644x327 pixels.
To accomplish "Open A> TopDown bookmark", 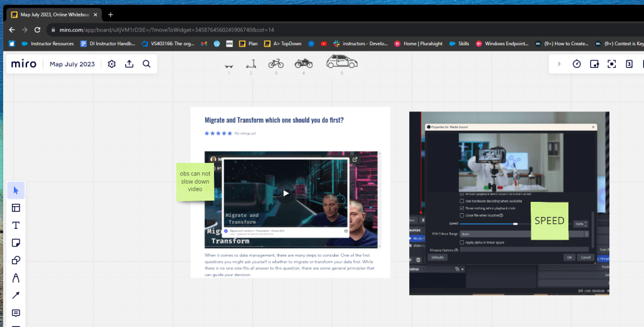I will (283, 43).
